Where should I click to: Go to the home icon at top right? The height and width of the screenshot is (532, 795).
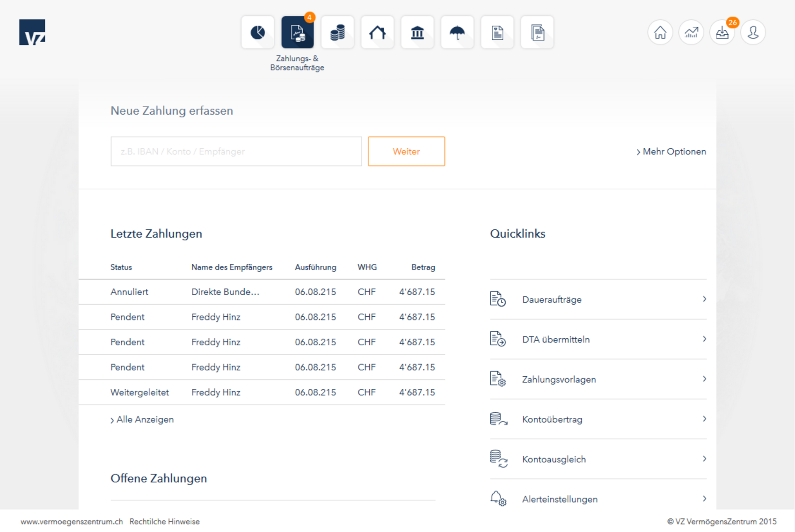[x=660, y=32]
